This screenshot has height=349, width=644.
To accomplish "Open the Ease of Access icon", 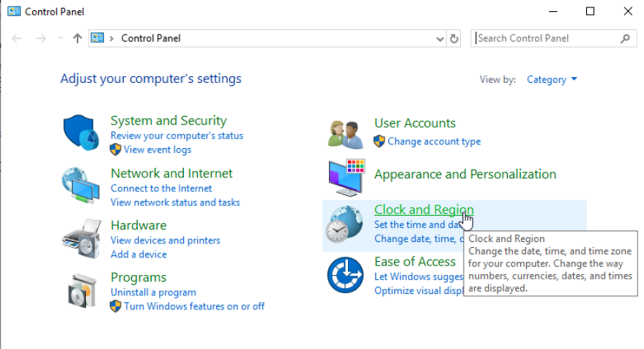I will pos(345,275).
